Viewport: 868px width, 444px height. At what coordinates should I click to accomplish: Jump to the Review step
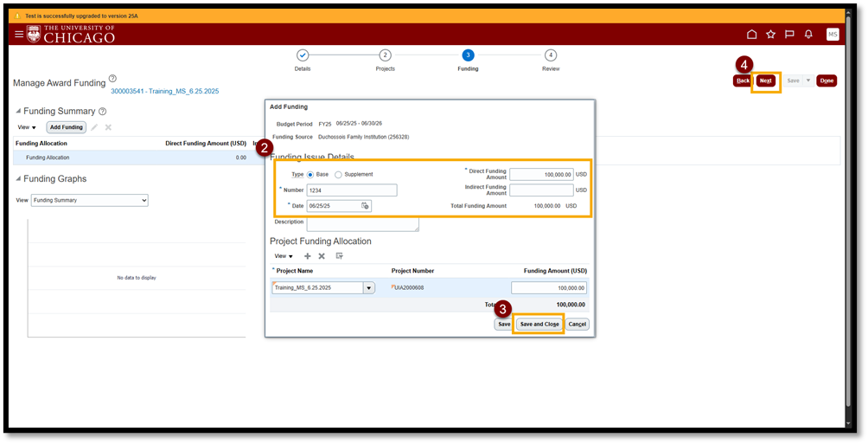(x=551, y=55)
